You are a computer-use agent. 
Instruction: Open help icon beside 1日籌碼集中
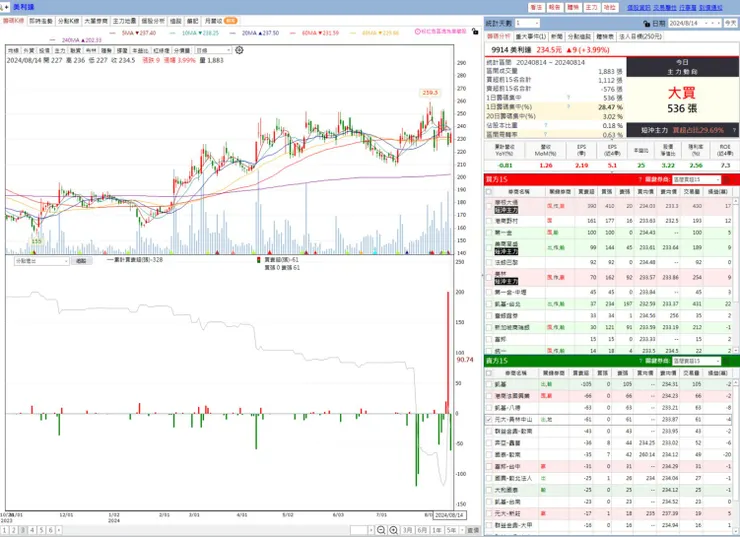[568, 98]
